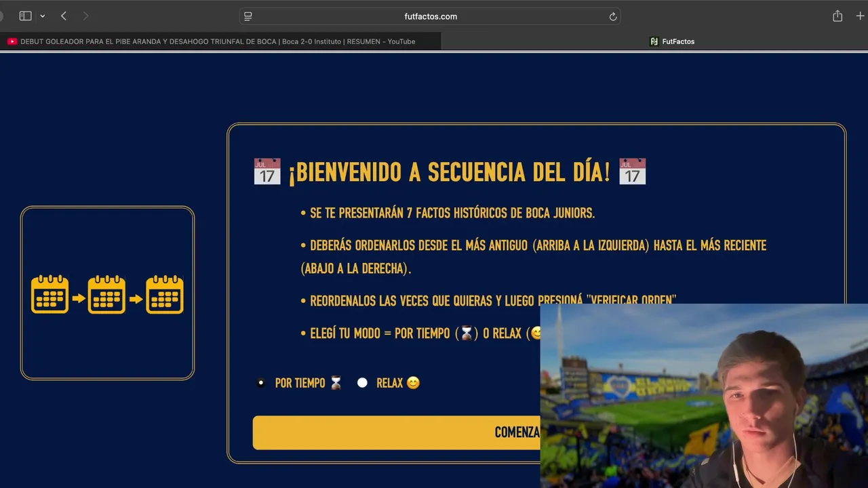Click the page reader icon in address bar
This screenshot has height=488, width=868.
coord(248,16)
